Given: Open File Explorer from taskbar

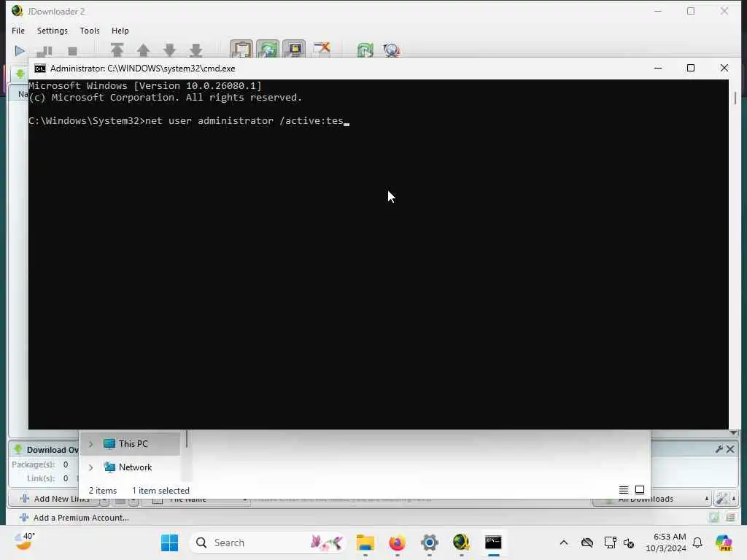Looking at the screenshot, I should pos(365,542).
